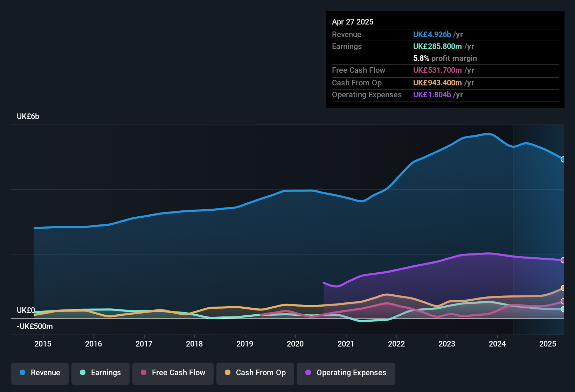Select the Operating Expenses endpoint marker
The height and width of the screenshot is (392, 575).
[x=563, y=260]
